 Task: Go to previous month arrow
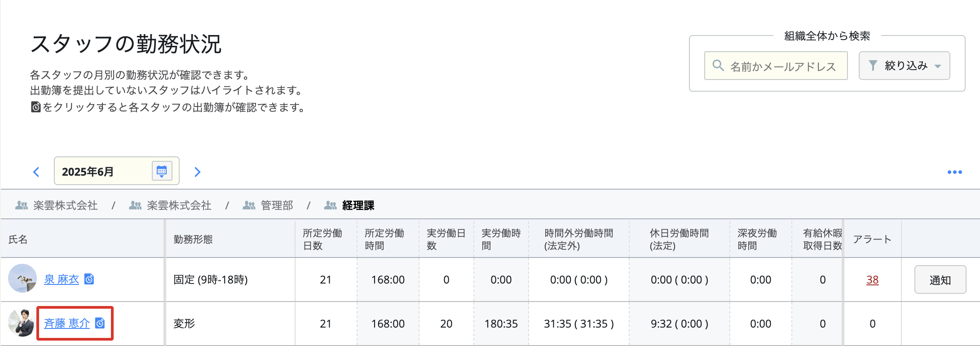tap(36, 172)
